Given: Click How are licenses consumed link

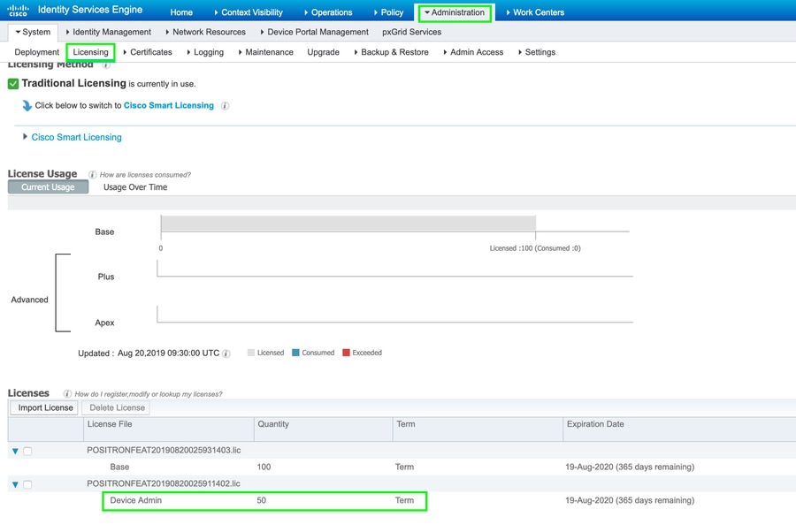Looking at the screenshot, I should coord(145,174).
